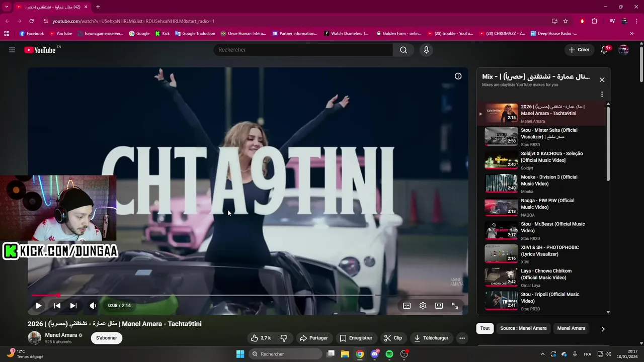
Task: Open Spotify from the taskbar
Action: pos(389,354)
